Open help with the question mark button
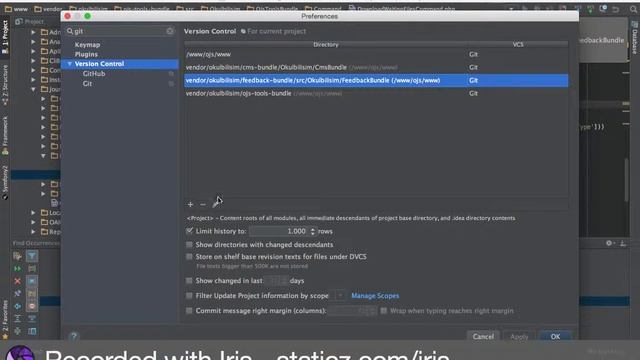Screen dimensions: 640x360 point(73,336)
